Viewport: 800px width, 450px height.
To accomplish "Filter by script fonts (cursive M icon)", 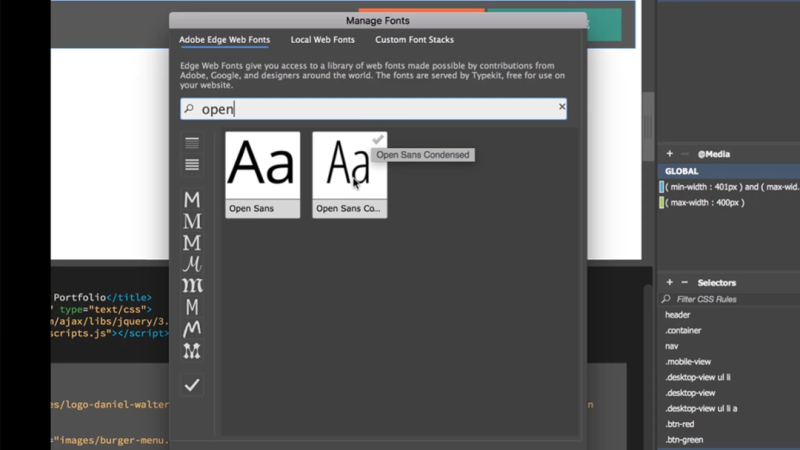I will tap(192, 264).
